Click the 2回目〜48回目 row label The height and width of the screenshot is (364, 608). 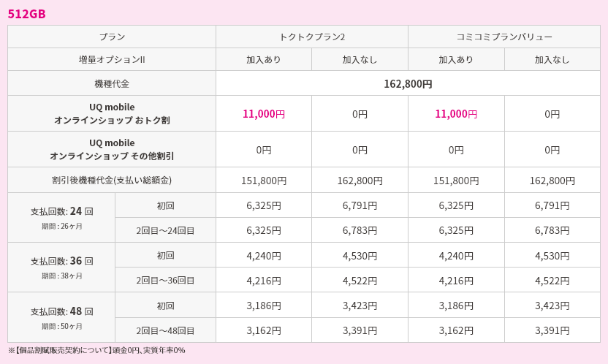(x=165, y=330)
